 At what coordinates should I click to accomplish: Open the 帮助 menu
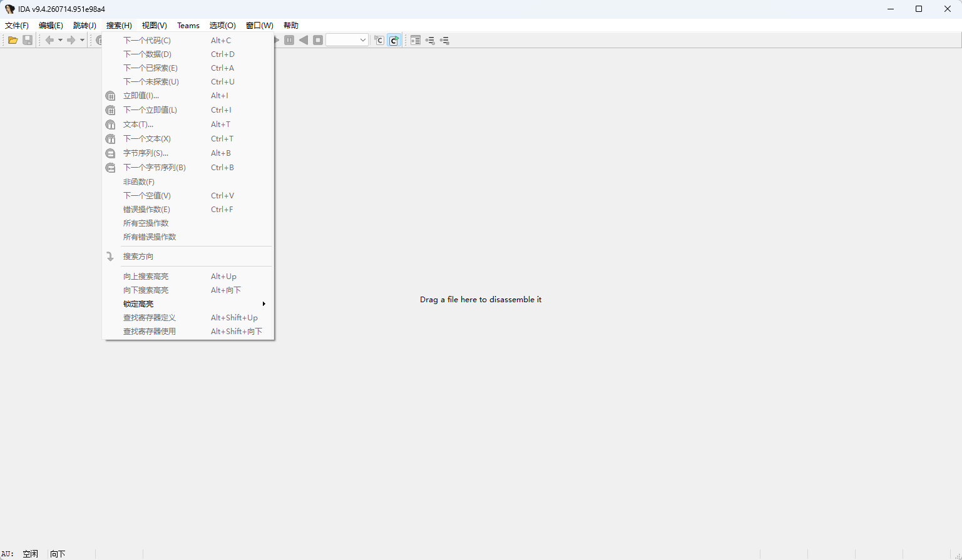tap(291, 26)
